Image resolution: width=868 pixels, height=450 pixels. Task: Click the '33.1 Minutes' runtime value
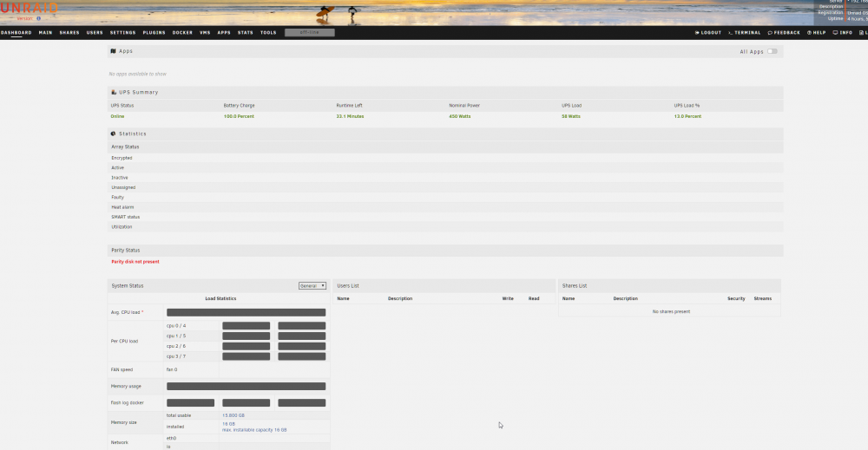350,116
